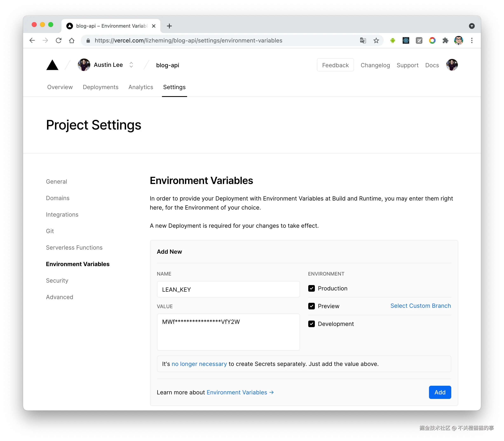Image resolution: width=504 pixels, height=441 pixels.
Task: Expand the Austin Lee scope switcher
Action: click(131, 65)
